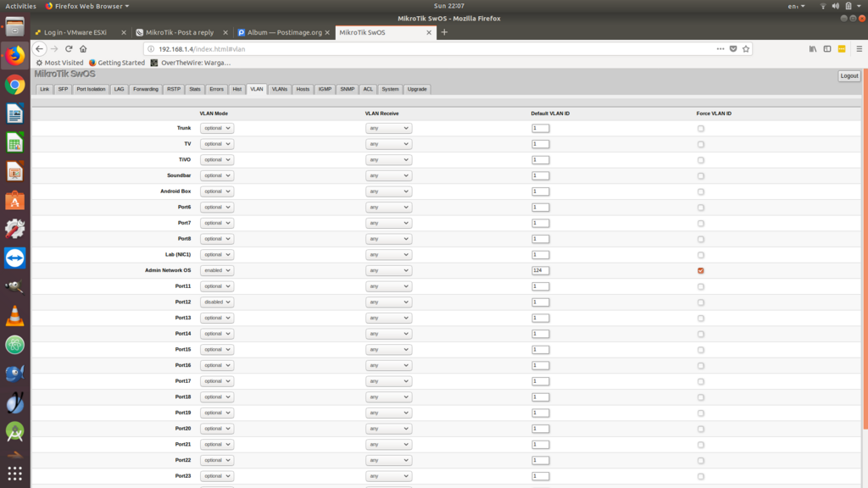Open the Pocket save icon
Viewport: 868px width, 488px height.
click(x=733, y=48)
